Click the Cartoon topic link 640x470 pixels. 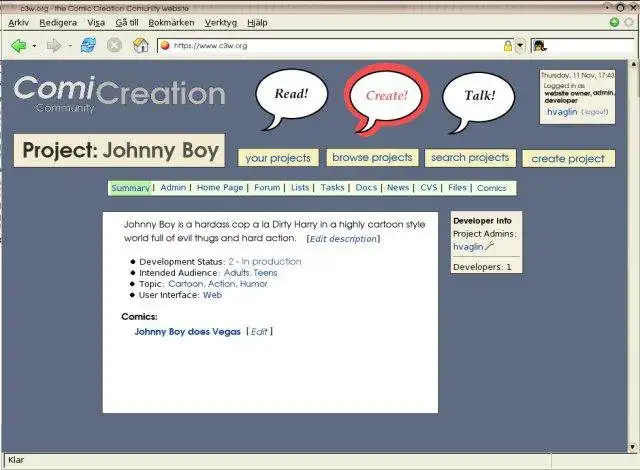pyautogui.click(x=186, y=284)
